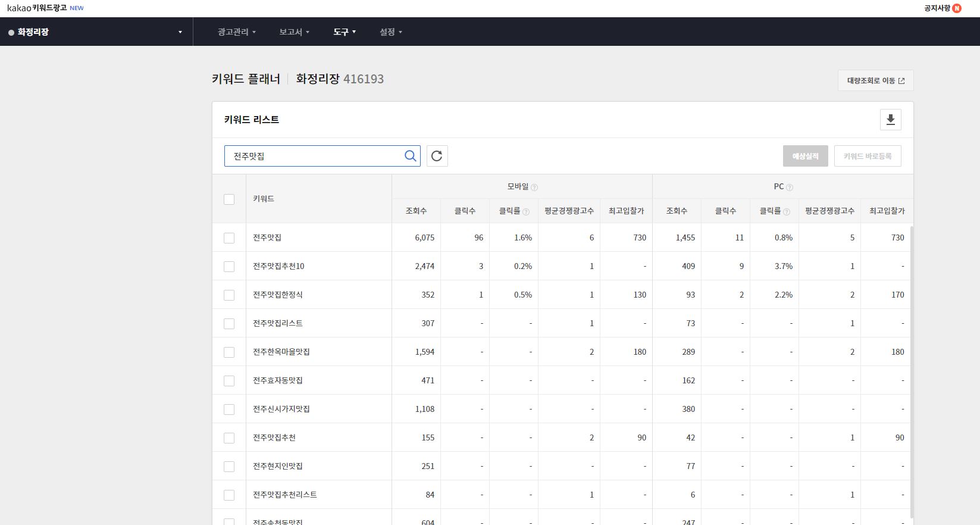The height and width of the screenshot is (525, 980).
Task: Open 공지사항 notification badge
Action: [x=957, y=8]
